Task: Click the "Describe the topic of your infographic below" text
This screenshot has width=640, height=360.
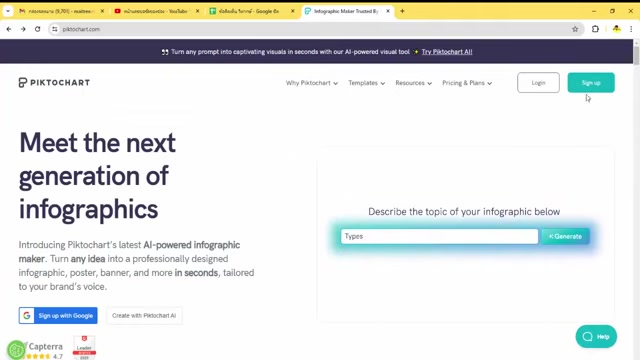Action: coord(464,211)
